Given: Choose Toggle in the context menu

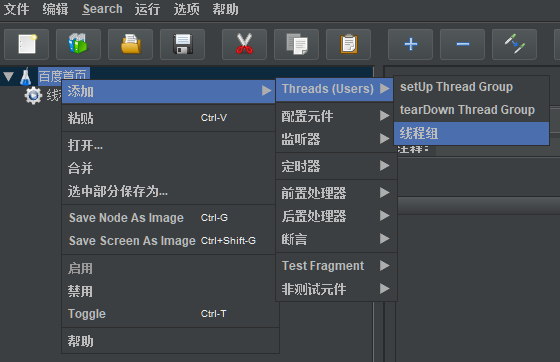Looking at the screenshot, I should tap(169, 314).
